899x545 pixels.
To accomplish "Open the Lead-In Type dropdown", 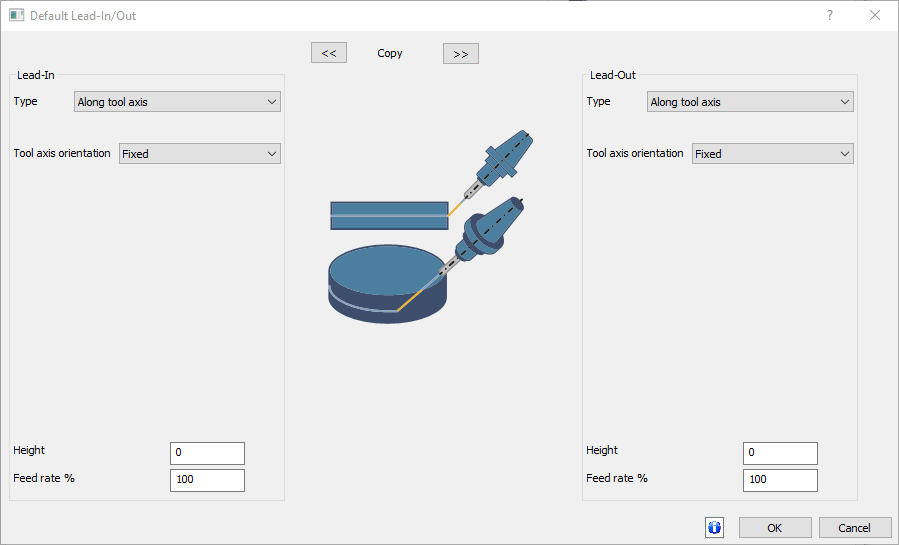I will (x=177, y=102).
